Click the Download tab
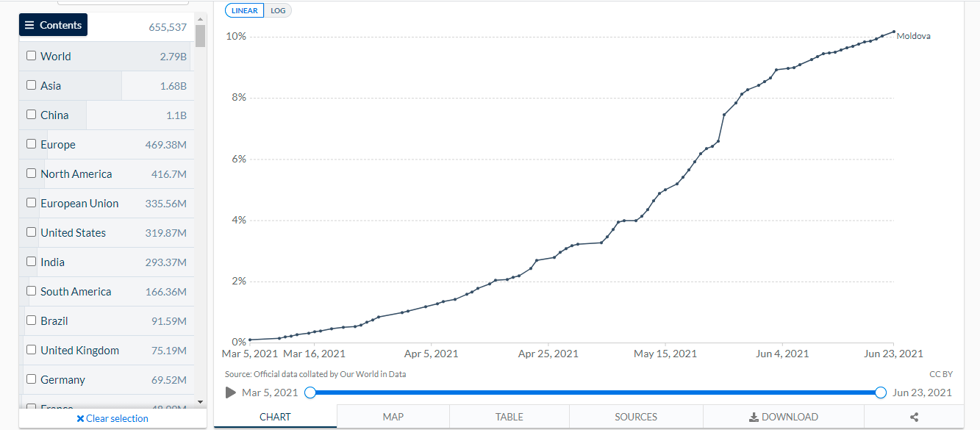Viewport: 980px width, 430px height. pyautogui.click(x=783, y=417)
